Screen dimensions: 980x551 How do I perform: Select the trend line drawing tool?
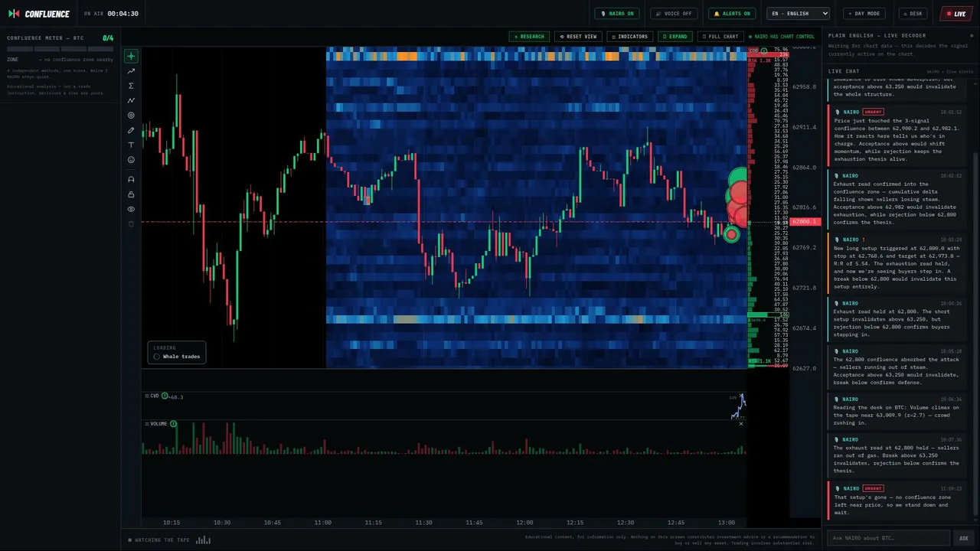131,71
